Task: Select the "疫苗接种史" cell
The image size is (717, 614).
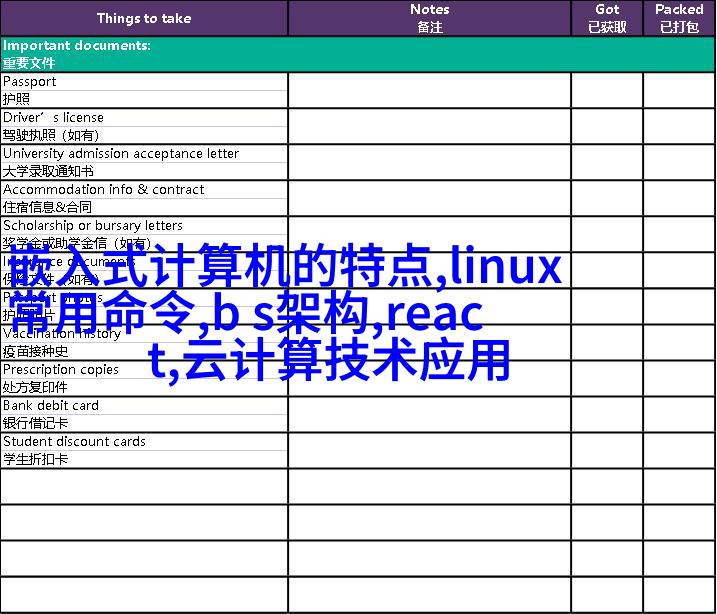Action: tap(144, 352)
